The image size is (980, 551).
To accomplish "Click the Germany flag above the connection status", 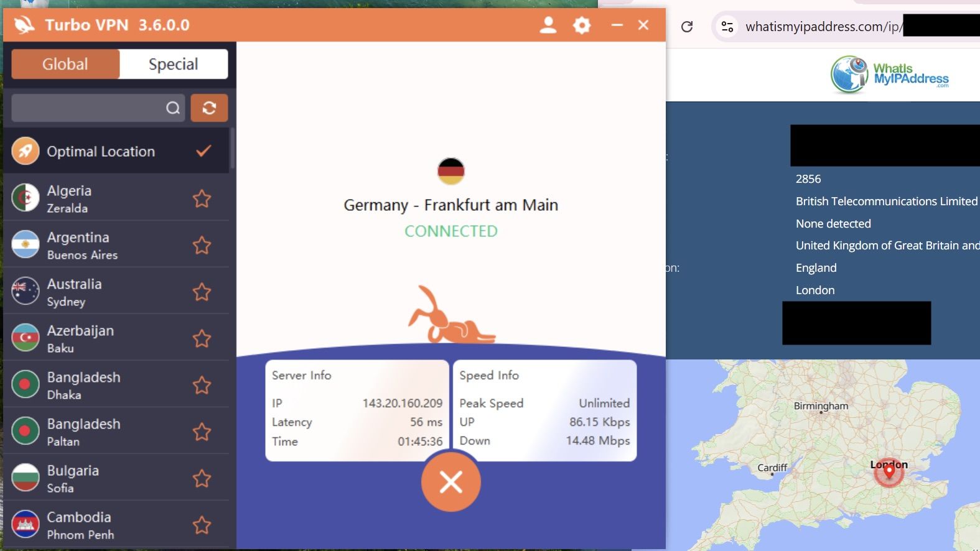I will (x=451, y=171).
